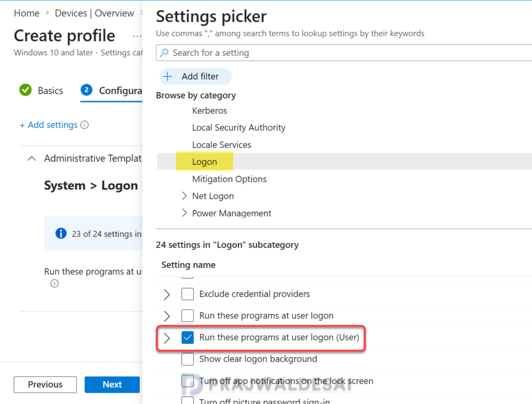Screen dimensions: 532x404
Task: Select Mitigation Options category
Action: (x=229, y=179)
